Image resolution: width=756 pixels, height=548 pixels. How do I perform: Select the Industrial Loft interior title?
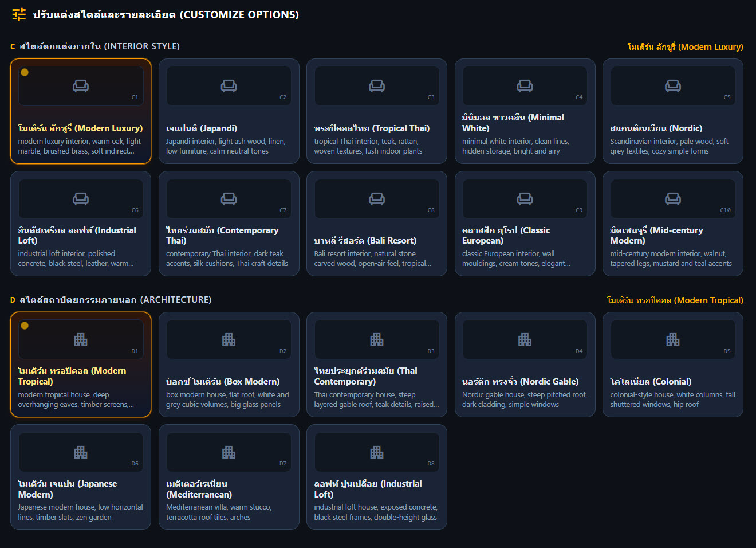77,235
